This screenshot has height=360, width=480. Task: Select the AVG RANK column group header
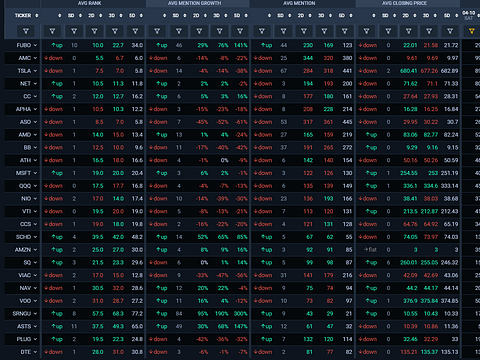(x=89, y=3)
